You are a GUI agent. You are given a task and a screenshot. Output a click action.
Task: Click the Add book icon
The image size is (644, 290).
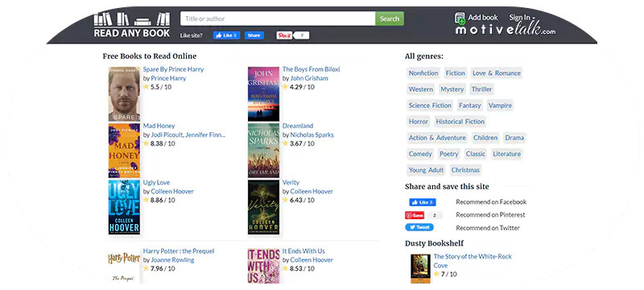tap(460, 18)
